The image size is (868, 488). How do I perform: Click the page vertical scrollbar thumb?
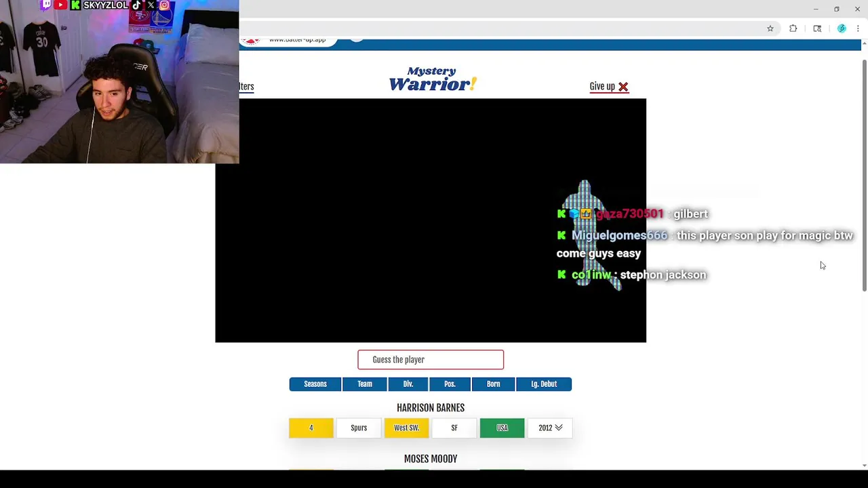[x=865, y=176]
